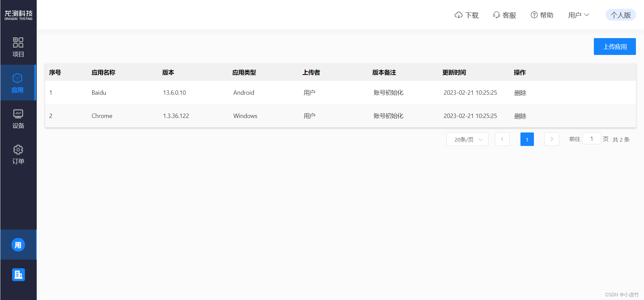644x300 pixels.
Task: Click the 应用名称 column header
Action: tap(103, 72)
